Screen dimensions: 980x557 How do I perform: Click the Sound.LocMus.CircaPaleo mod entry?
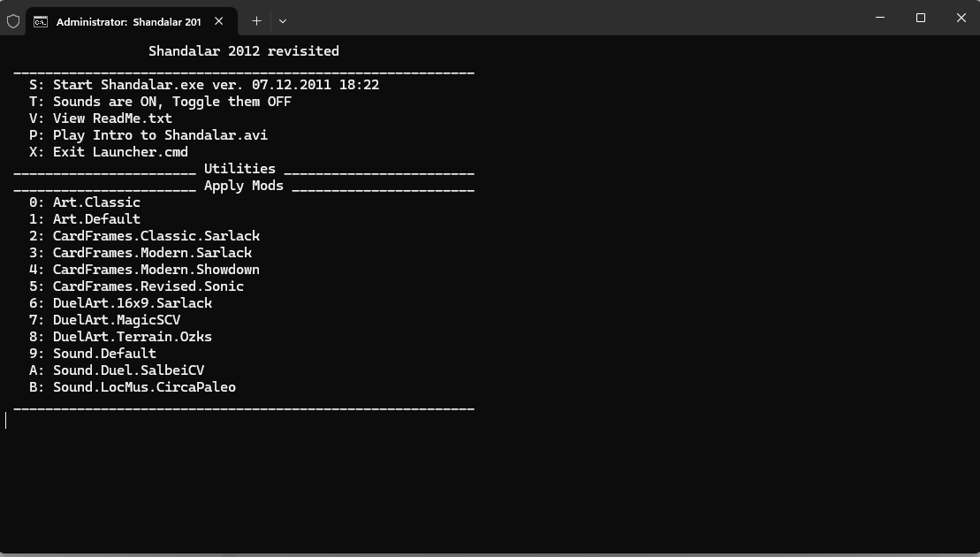pyautogui.click(x=133, y=387)
